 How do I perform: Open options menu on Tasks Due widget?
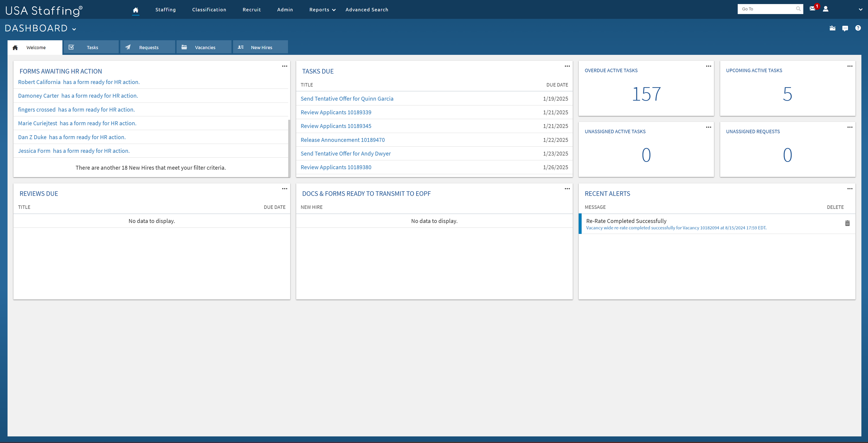567,66
